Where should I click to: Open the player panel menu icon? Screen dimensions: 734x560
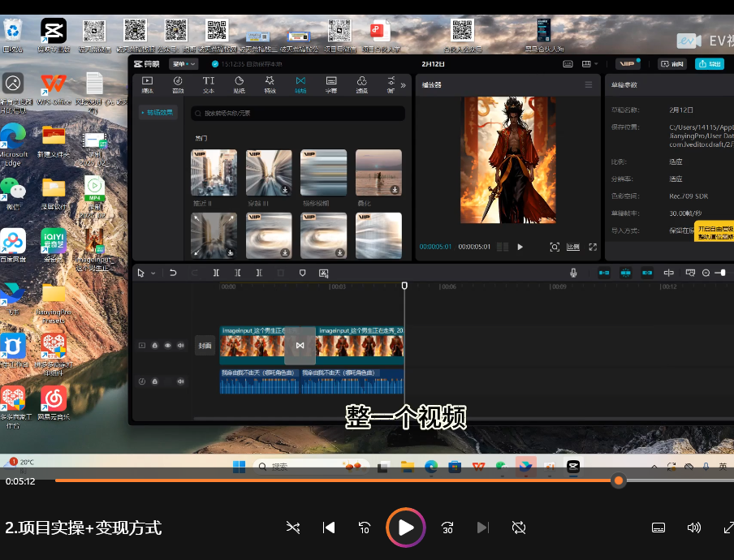(589, 84)
